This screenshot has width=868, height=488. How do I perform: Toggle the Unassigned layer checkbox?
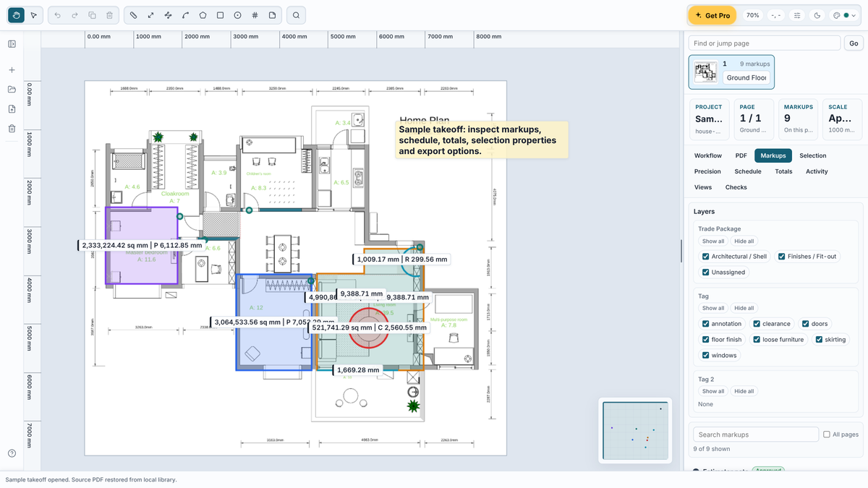(705, 273)
